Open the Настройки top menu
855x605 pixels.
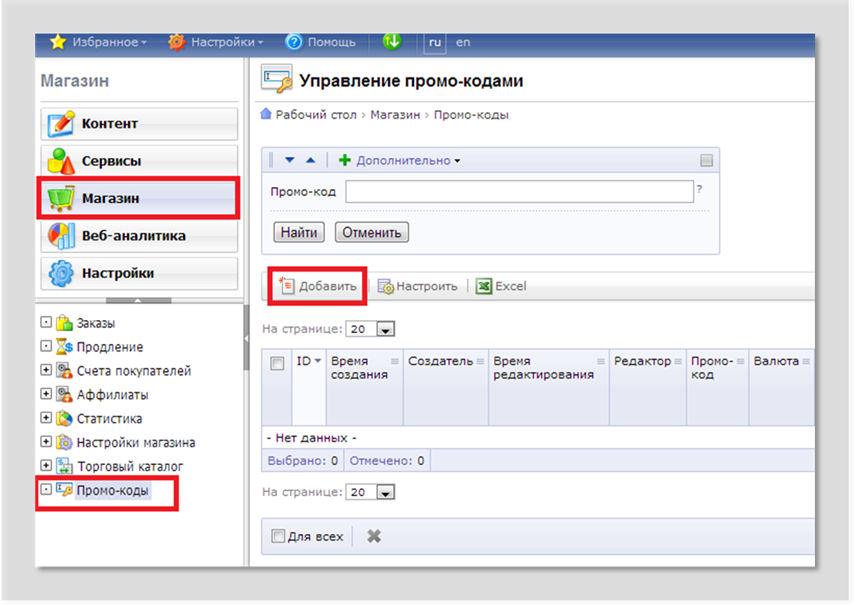tap(216, 42)
